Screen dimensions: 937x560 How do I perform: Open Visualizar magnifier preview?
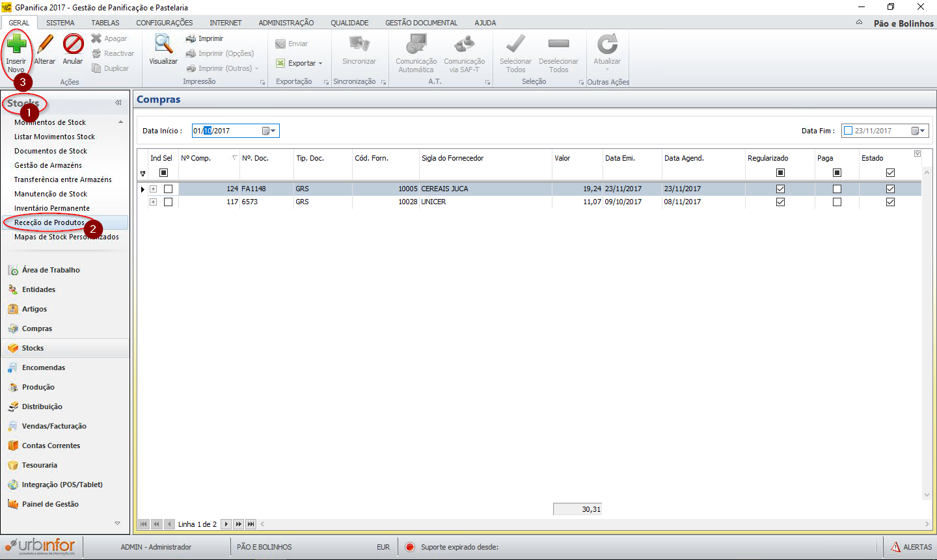[163, 44]
